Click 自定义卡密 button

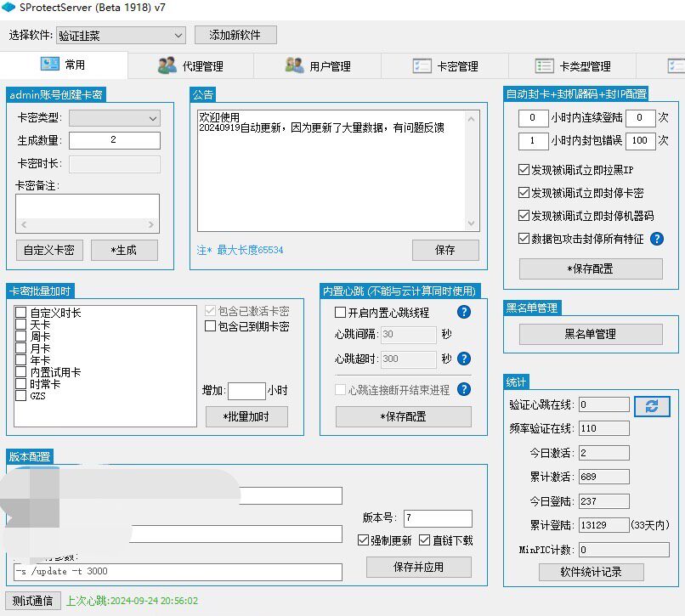click(49, 250)
